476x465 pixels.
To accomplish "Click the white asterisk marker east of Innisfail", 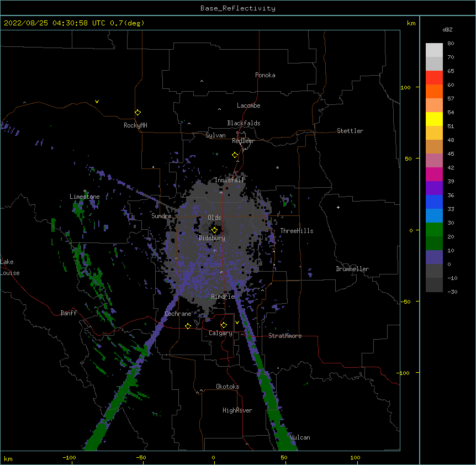I will pos(277,167).
